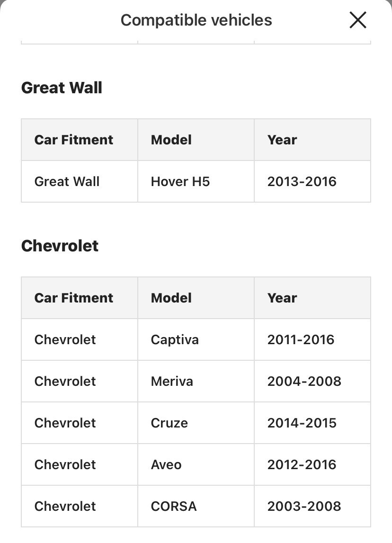Tap Year header in Chevrolet table
Screen dimensions: 392x543
[282, 298]
